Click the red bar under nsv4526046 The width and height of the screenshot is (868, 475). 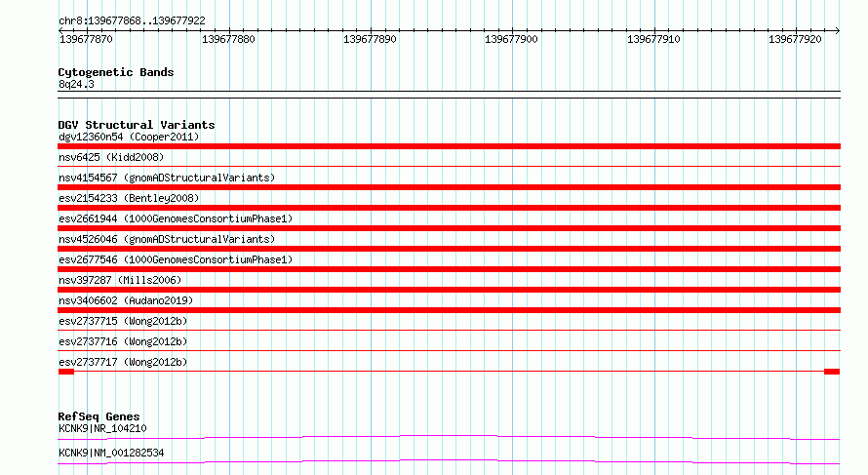pyautogui.click(x=449, y=249)
